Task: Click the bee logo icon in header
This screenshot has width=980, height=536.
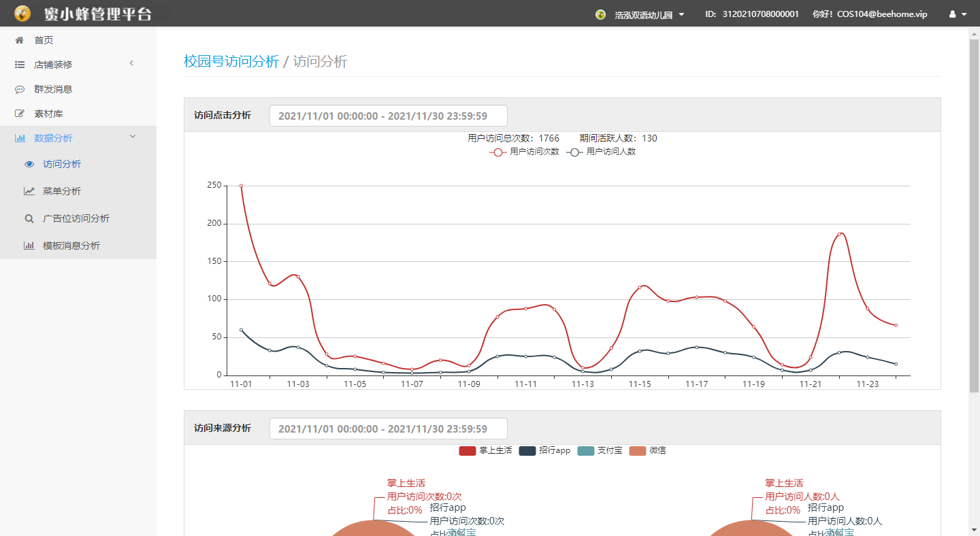Action: pyautogui.click(x=22, y=14)
